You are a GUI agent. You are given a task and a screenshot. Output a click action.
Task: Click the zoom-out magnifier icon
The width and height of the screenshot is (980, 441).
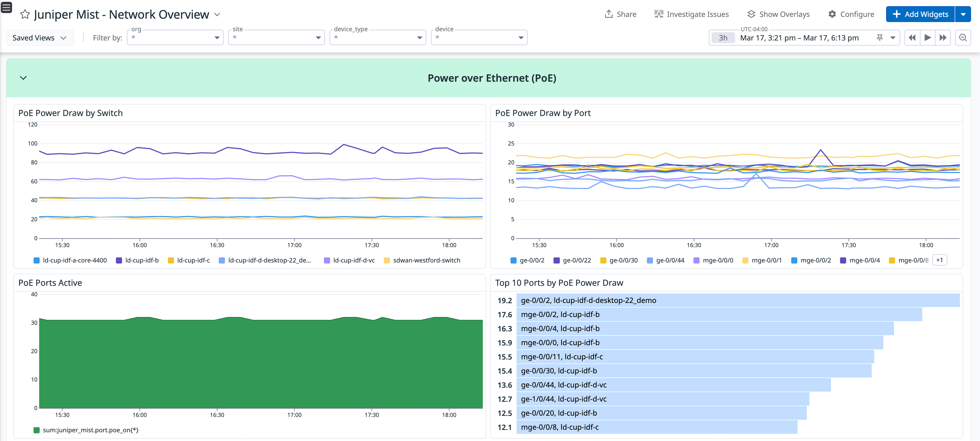point(963,37)
